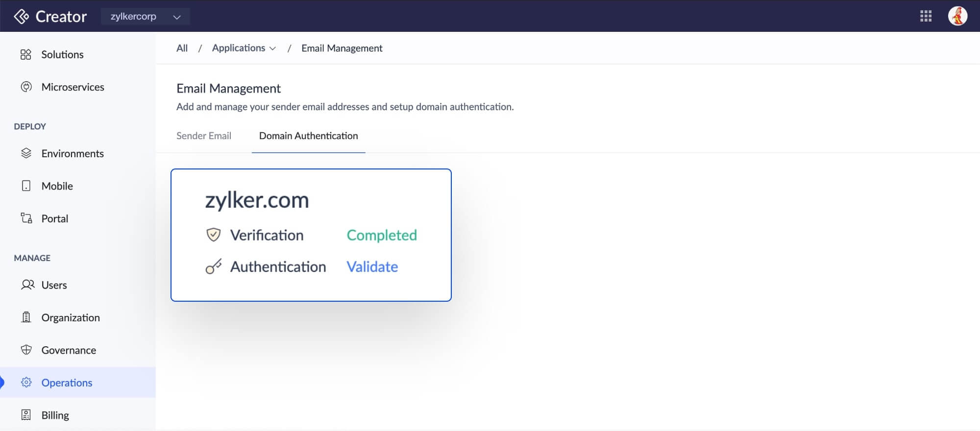This screenshot has width=980, height=431.
Task: Open the apps grid launcher icon
Action: tap(926, 16)
